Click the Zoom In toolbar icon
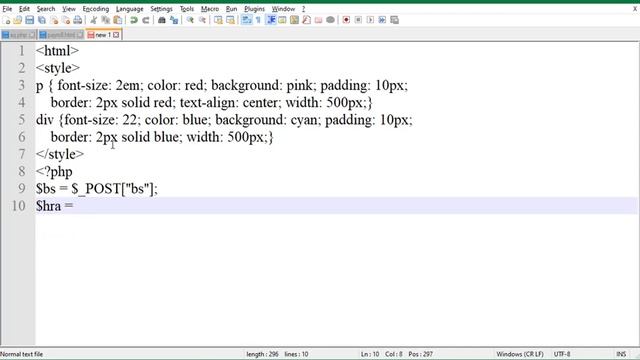The width and height of the screenshot is (640, 360). point(190,20)
